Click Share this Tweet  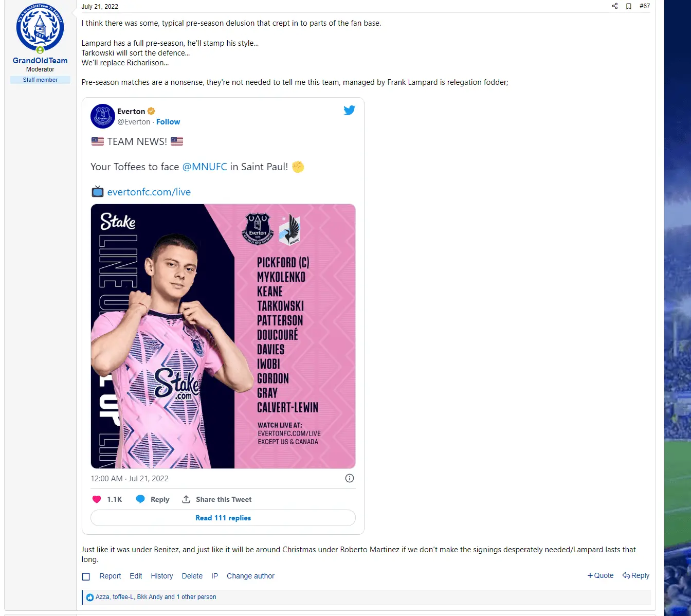point(217,499)
